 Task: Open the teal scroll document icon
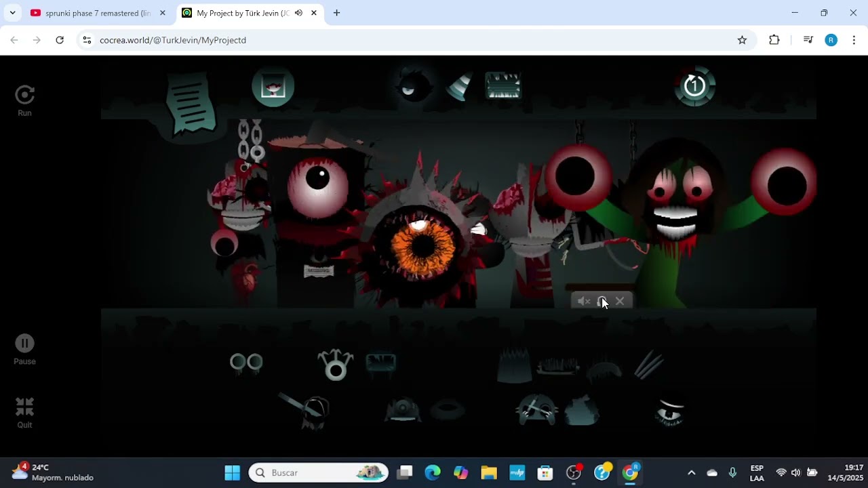point(191,102)
